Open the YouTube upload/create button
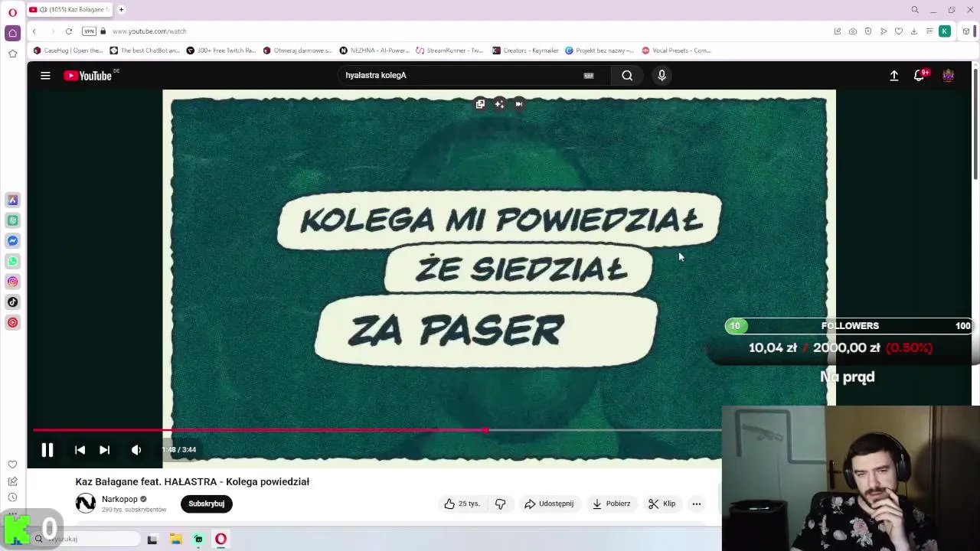 coord(893,75)
